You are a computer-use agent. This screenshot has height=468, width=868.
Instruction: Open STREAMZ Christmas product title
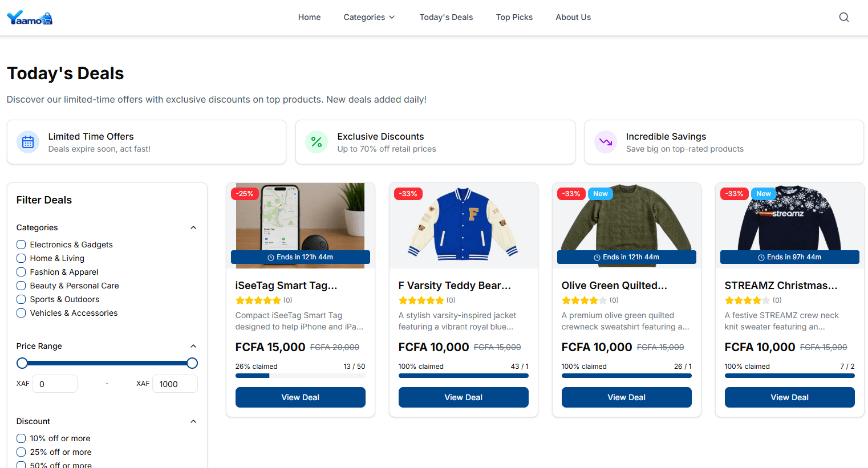(781, 286)
